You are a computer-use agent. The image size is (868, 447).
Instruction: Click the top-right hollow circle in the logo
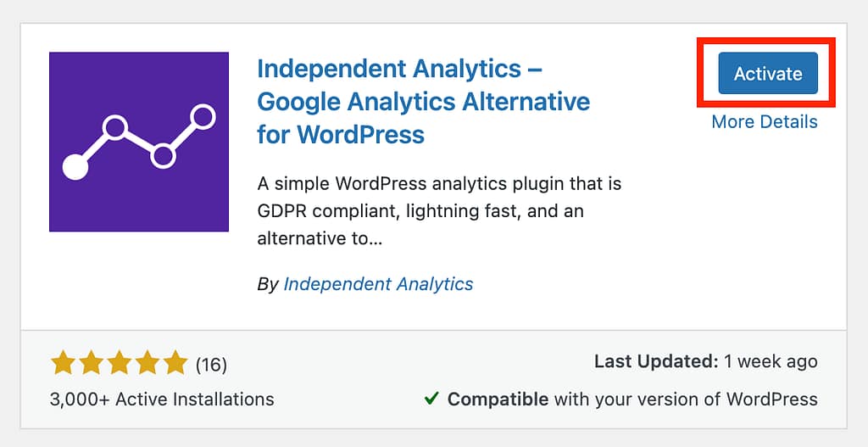pos(203,115)
